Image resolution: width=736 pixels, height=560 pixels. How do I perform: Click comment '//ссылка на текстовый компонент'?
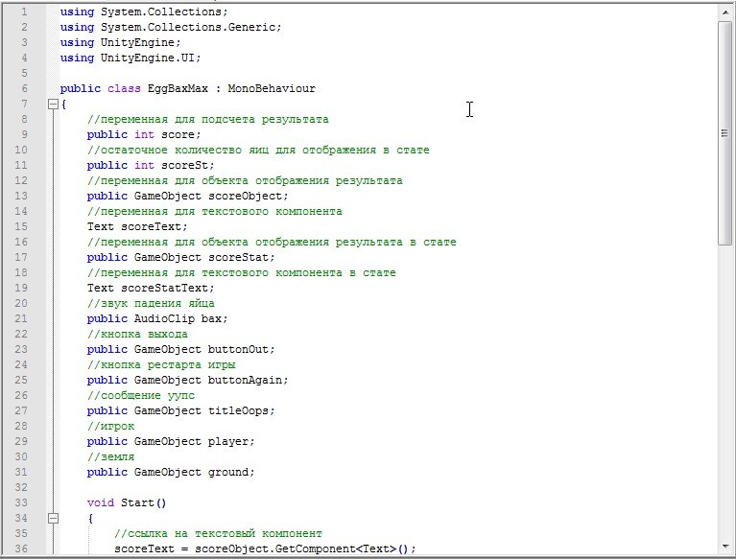(218, 534)
